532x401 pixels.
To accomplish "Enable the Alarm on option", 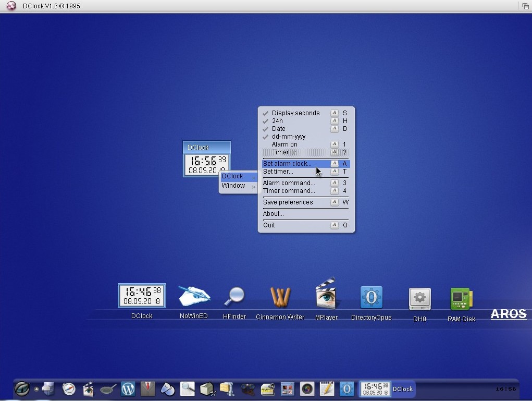I will [x=284, y=144].
